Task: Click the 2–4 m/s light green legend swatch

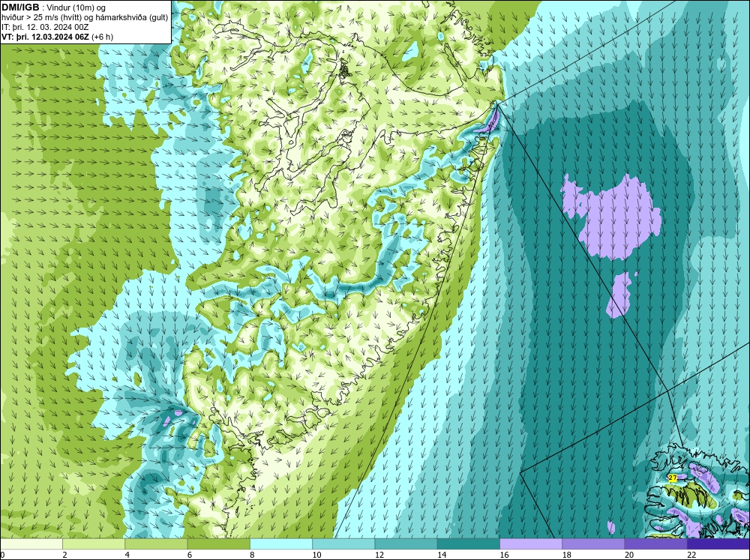Action: pyautogui.click(x=94, y=544)
